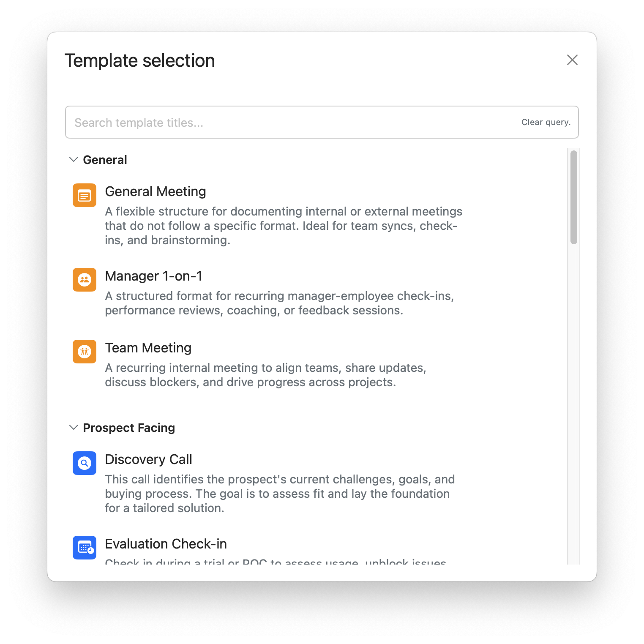Open the Manager 1-on-1 template
This screenshot has height=644, width=644.
153,276
